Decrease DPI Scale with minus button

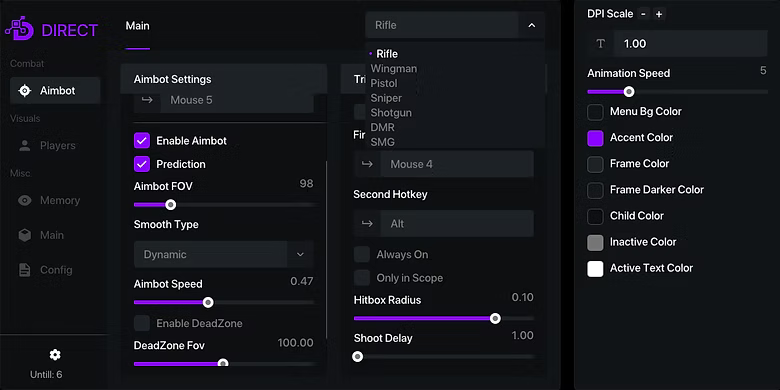(643, 14)
